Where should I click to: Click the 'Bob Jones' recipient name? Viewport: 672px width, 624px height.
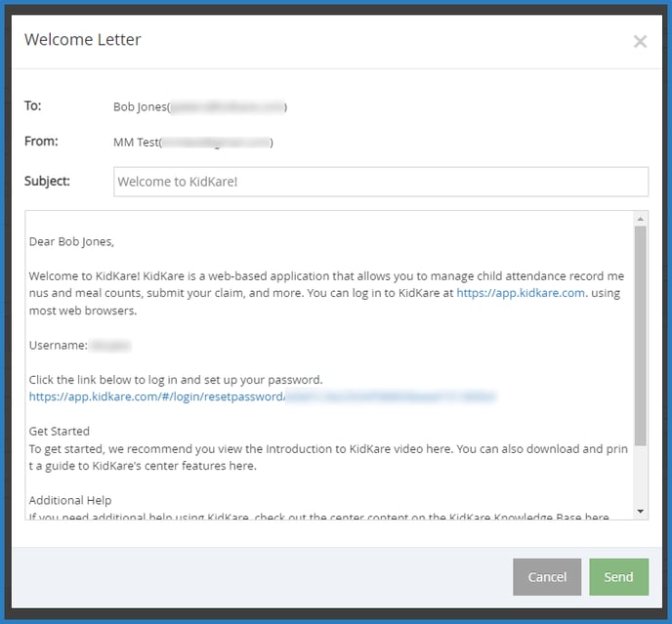(140, 106)
